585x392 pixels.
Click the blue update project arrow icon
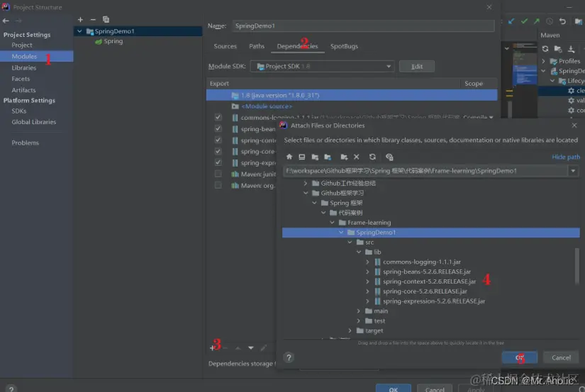click(511, 21)
